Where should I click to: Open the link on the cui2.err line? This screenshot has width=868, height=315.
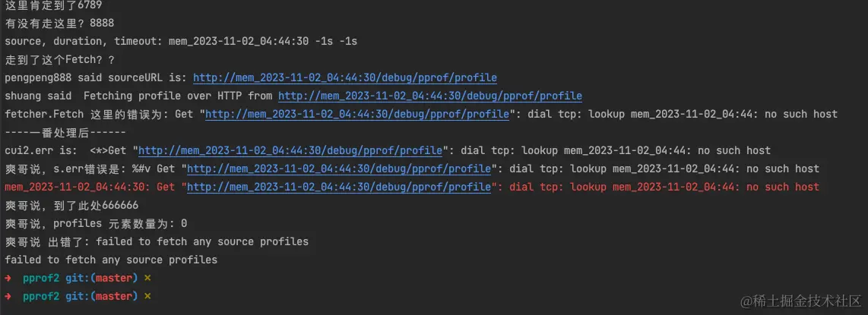290,150
